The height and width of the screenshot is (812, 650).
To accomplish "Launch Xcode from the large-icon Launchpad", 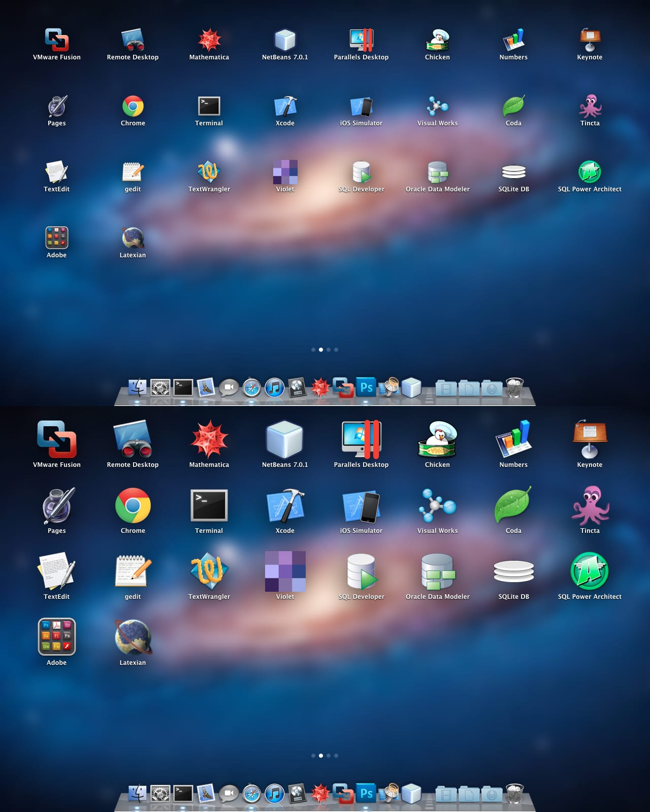I will (285, 505).
